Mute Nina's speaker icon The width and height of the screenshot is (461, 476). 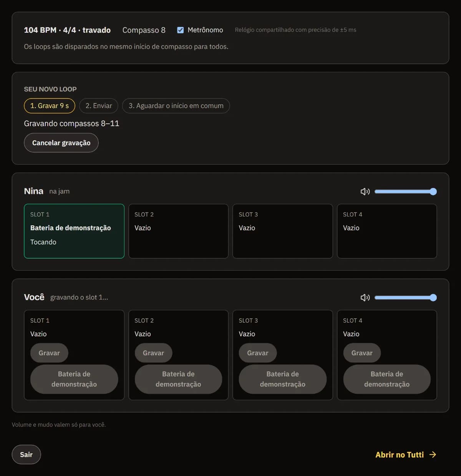[365, 191]
